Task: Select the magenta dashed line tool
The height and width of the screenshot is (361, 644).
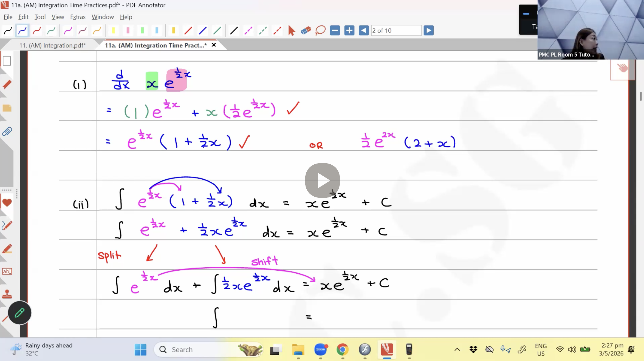Action: [x=248, y=30]
